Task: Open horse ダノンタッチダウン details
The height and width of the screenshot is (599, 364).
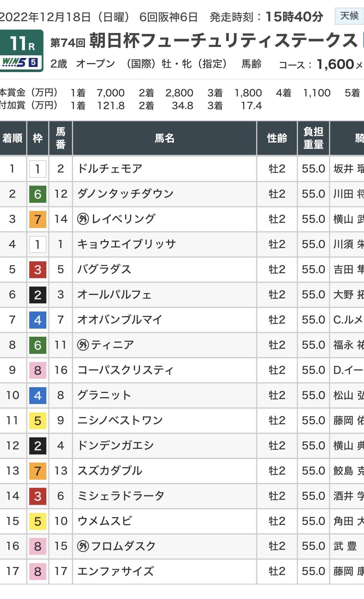Action: [x=125, y=194]
